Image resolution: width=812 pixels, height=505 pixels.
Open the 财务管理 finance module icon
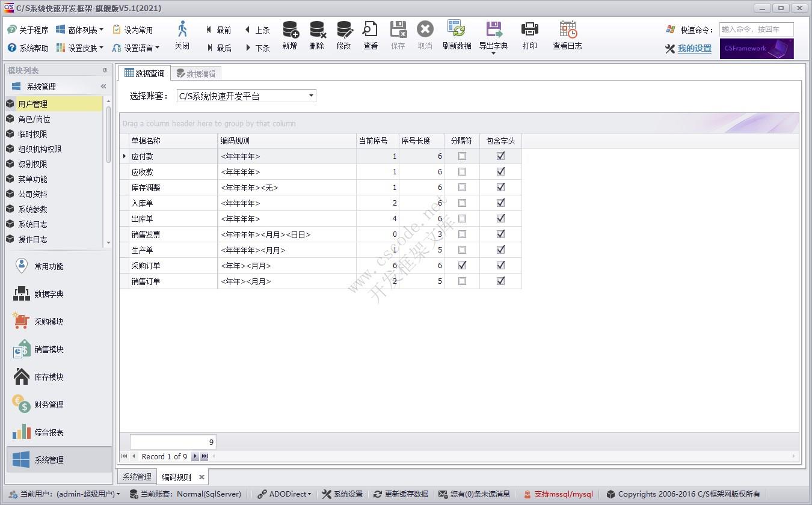pyautogui.click(x=22, y=404)
